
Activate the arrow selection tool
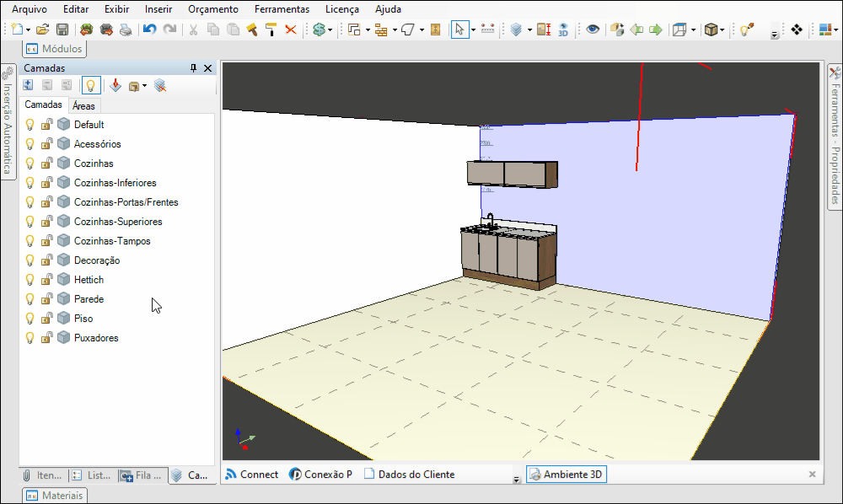point(459,29)
